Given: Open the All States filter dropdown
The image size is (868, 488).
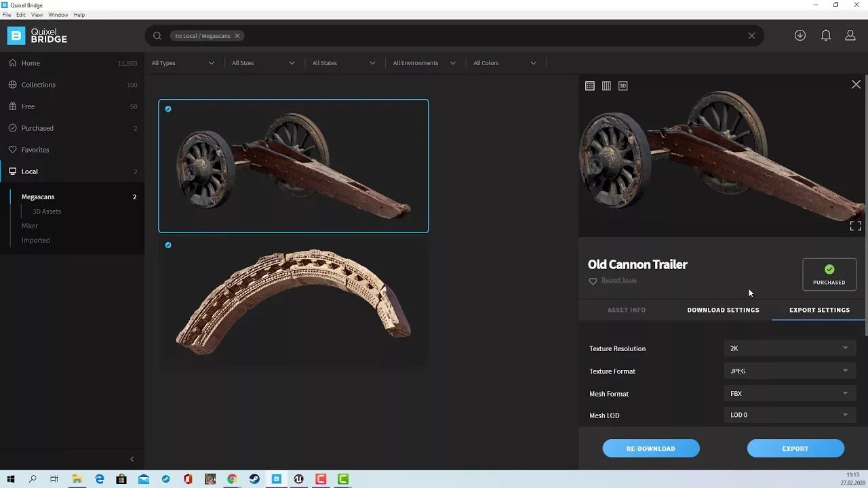Looking at the screenshot, I should click(x=344, y=63).
